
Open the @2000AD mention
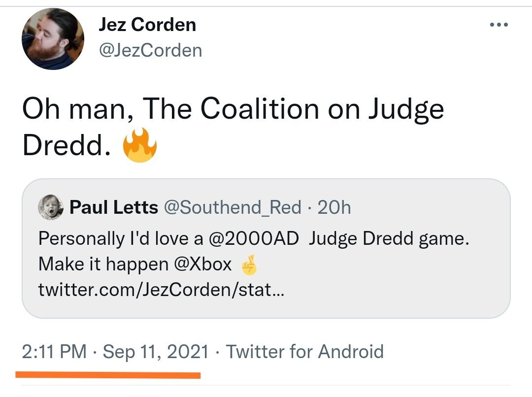(x=255, y=238)
